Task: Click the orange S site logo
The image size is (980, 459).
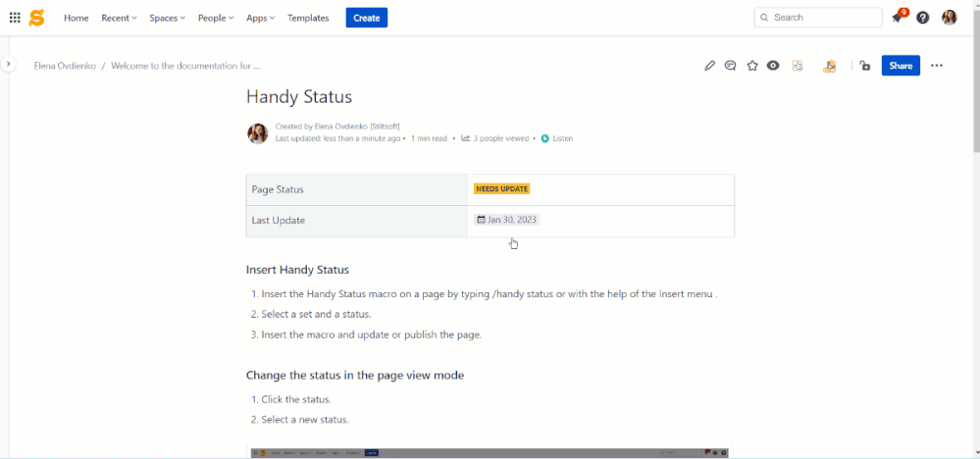Action: 37,18
